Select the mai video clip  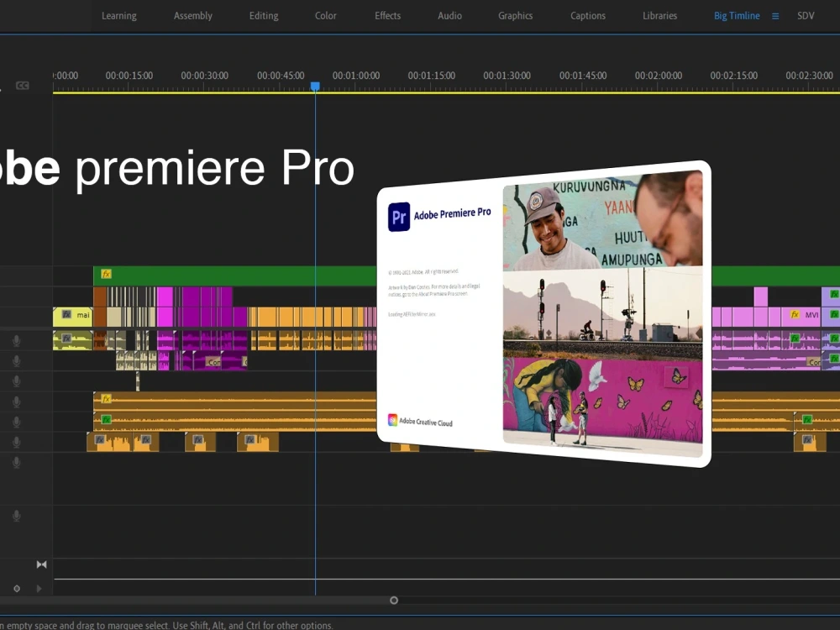pos(73,317)
